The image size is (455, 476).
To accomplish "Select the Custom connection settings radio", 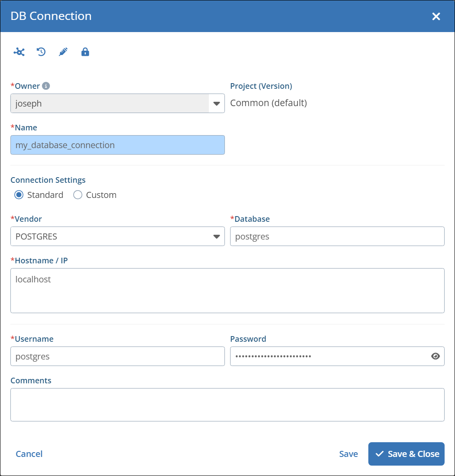I will point(78,195).
